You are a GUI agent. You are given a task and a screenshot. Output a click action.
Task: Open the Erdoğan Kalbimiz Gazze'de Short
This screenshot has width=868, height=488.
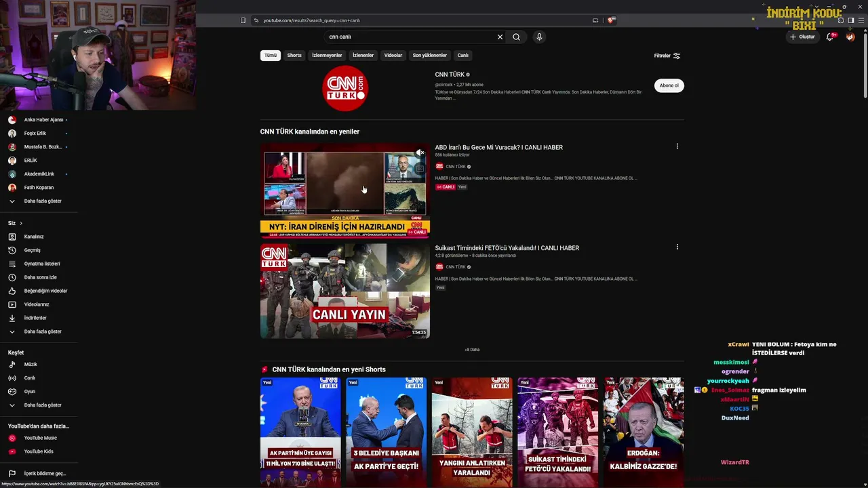pyautogui.click(x=644, y=432)
